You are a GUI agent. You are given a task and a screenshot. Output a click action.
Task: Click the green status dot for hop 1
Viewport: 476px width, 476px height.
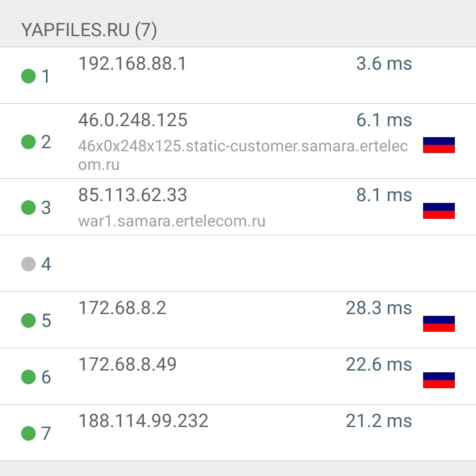pyautogui.click(x=29, y=76)
